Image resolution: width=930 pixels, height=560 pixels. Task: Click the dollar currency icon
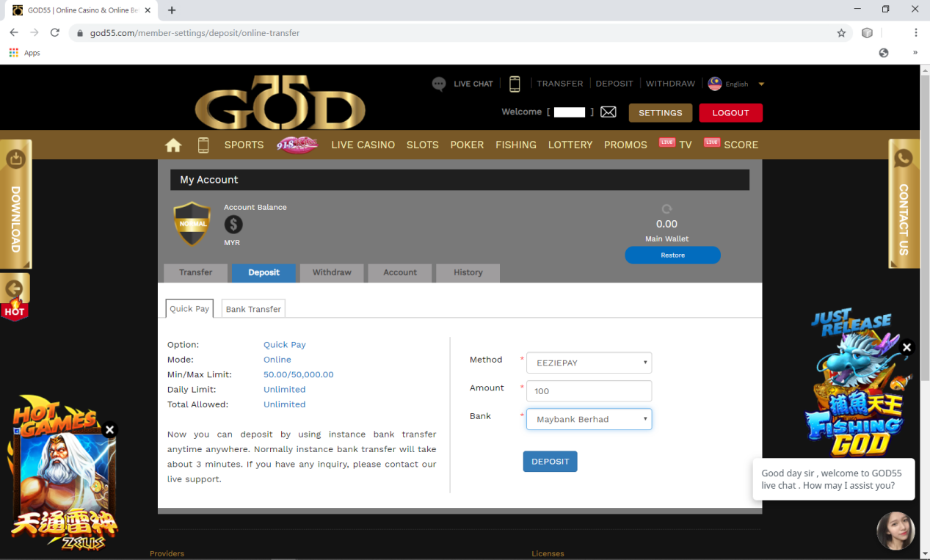(233, 225)
